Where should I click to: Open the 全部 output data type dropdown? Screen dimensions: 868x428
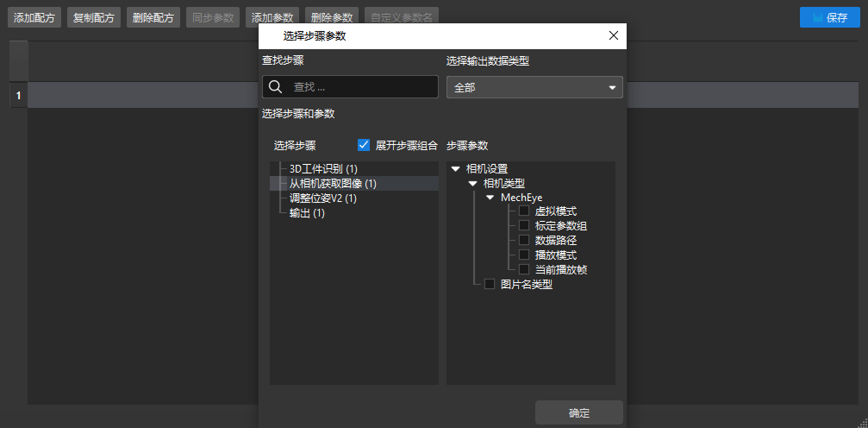[534, 87]
